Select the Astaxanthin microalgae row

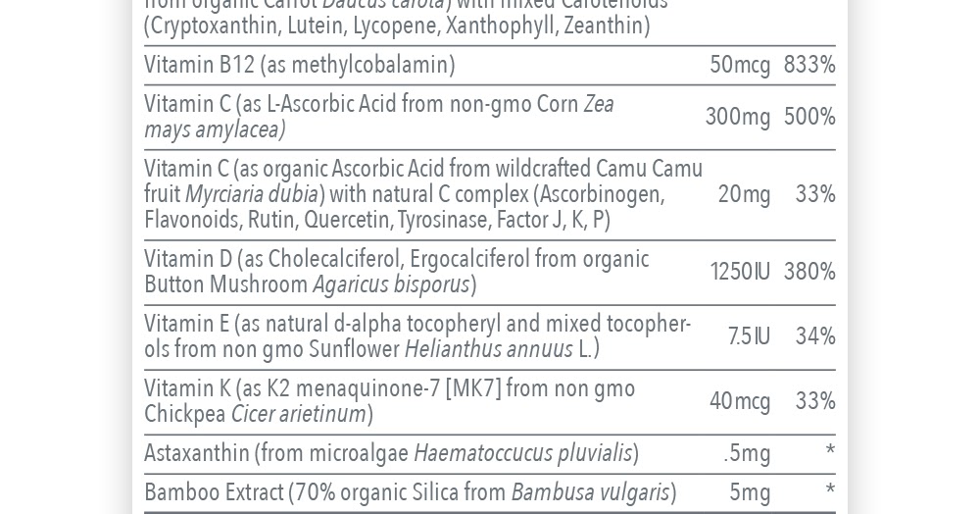click(x=489, y=453)
